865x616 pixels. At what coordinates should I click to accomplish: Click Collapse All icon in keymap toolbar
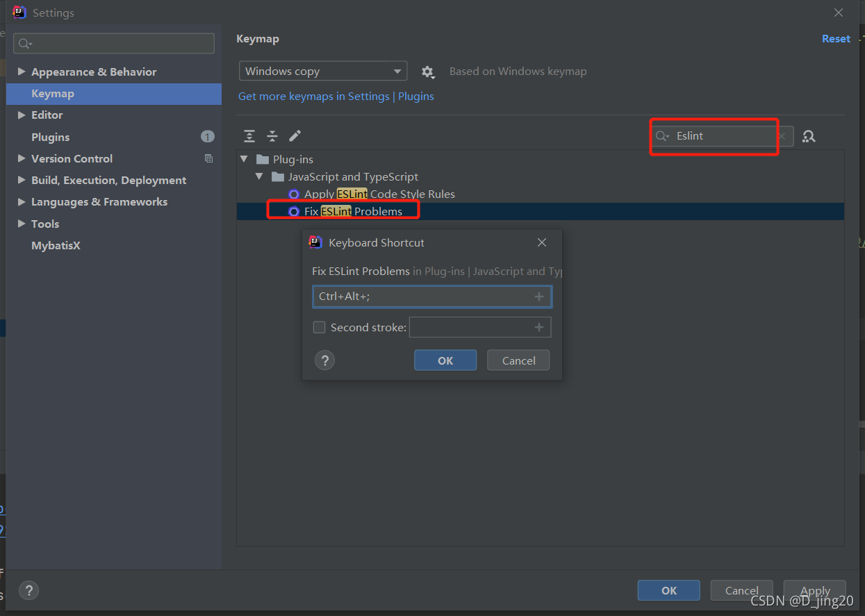point(272,136)
